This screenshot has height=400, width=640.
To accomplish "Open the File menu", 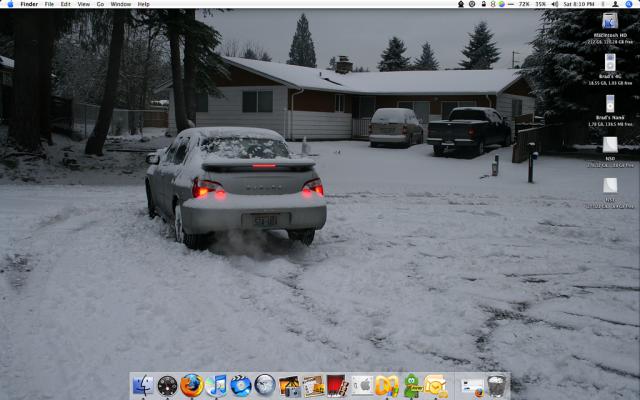I will click(x=49, y=4).
